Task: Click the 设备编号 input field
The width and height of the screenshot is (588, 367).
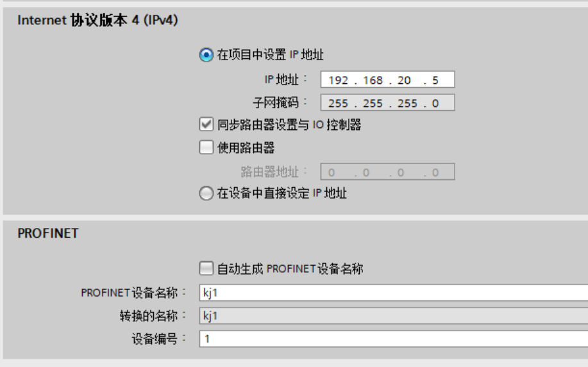Action: point(392,339)
